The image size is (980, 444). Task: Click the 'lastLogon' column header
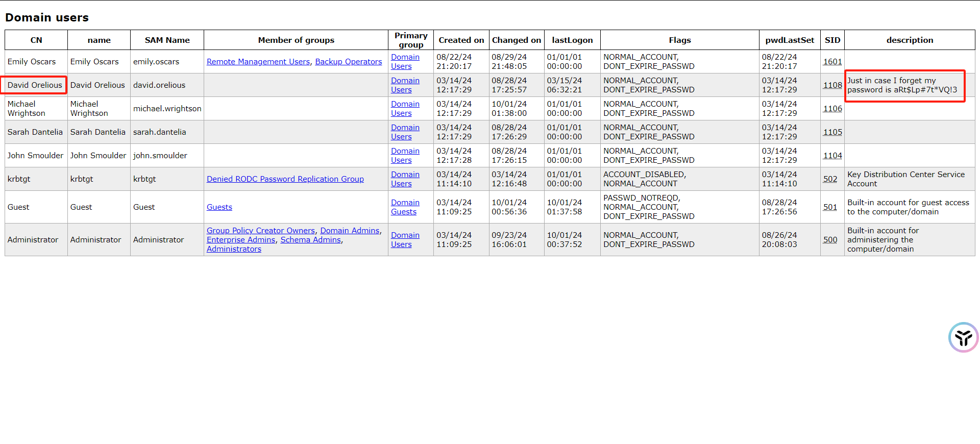[x=572, y=40]
